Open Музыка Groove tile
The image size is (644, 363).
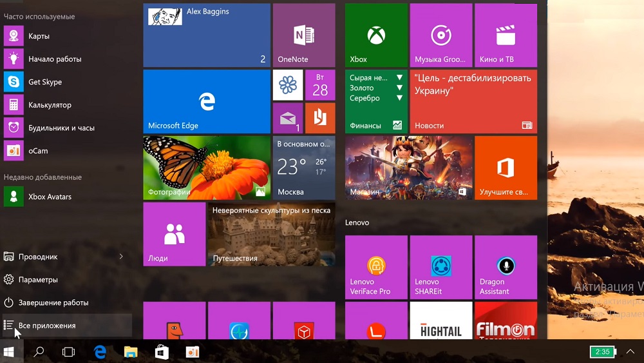[440, 35]
